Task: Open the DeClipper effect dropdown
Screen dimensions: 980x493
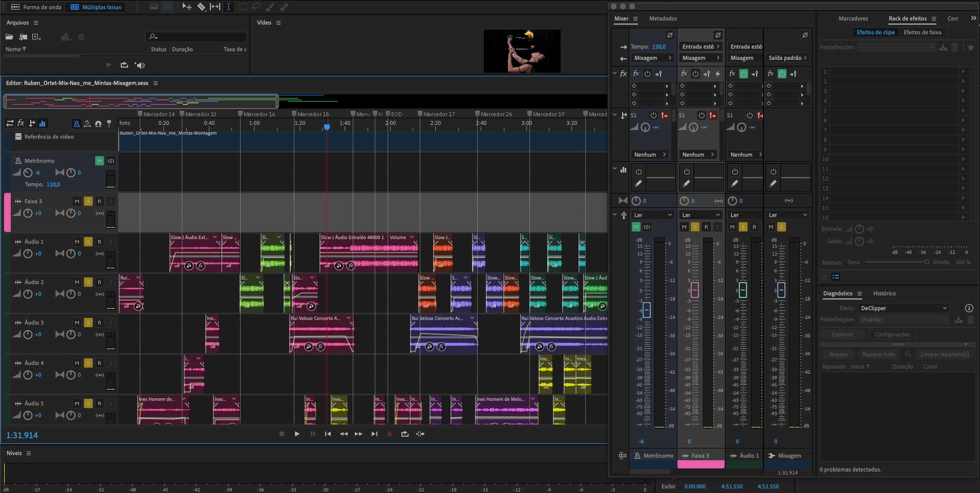Action: (904, 308)
